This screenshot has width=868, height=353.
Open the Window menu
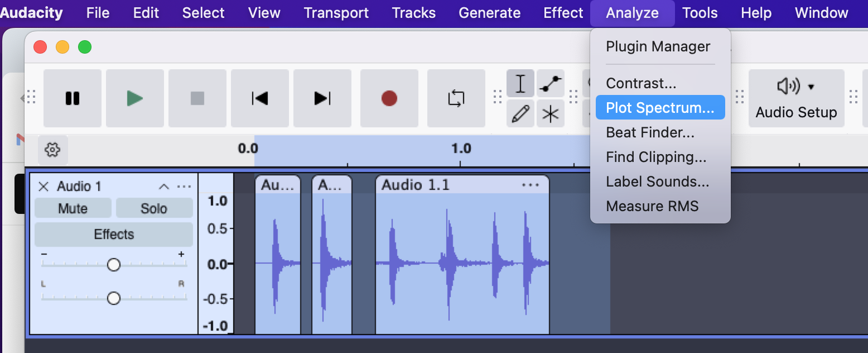(x=822, y=13)
